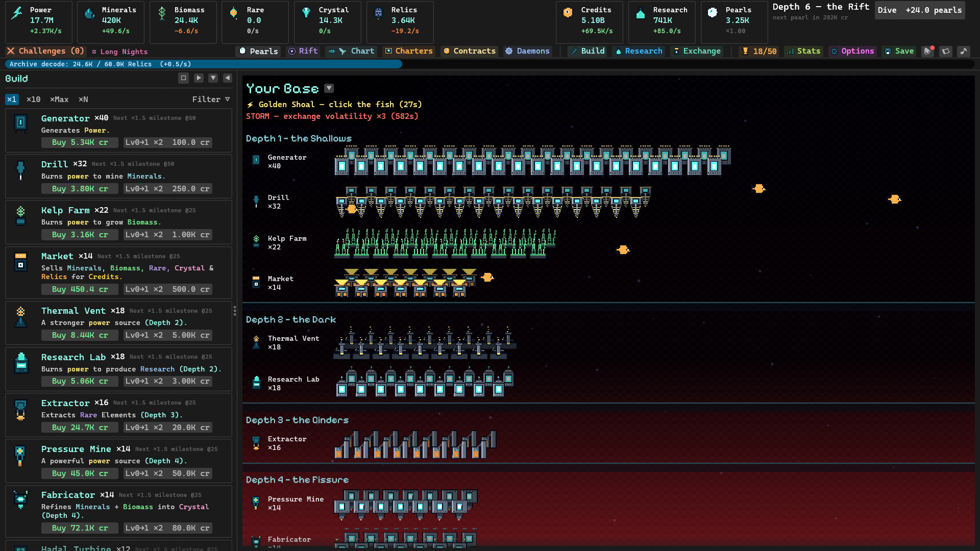Image resolution: width=980 pixels, height=551 pixels.
Task: Toggle the Build panel square layout button
Action: pyautogui.click(x=183, y=78)
